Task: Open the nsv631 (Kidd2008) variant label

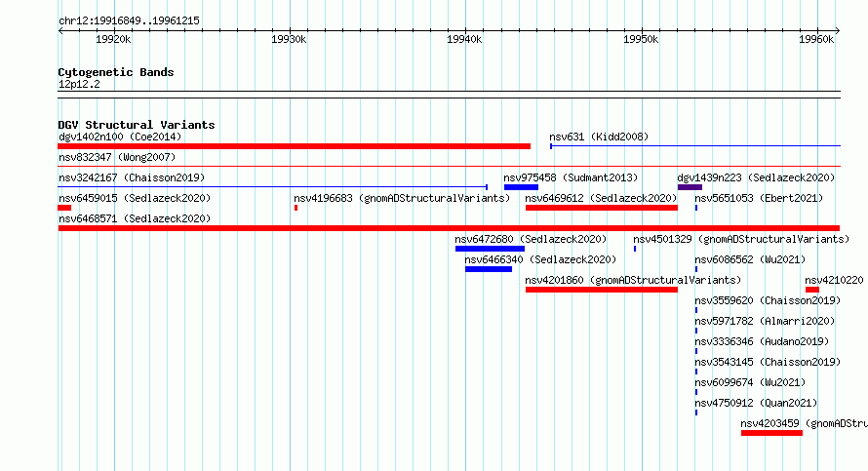Action: pyautogui.click(x=599, y=137)
